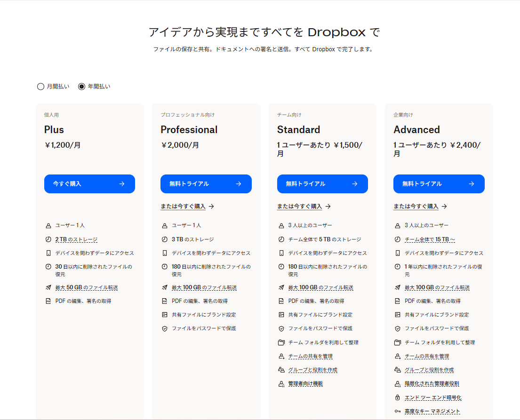Click the shield password icon in Professional plan

coord(165,329)
